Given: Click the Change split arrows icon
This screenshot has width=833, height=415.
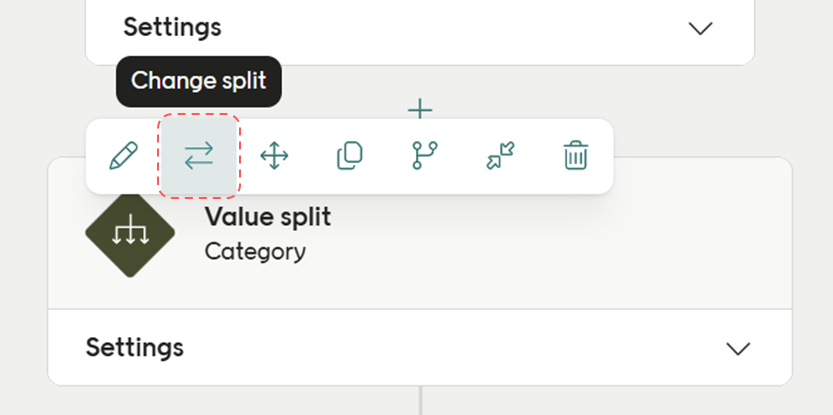Looking at the screenshot, I should point(198,156).
